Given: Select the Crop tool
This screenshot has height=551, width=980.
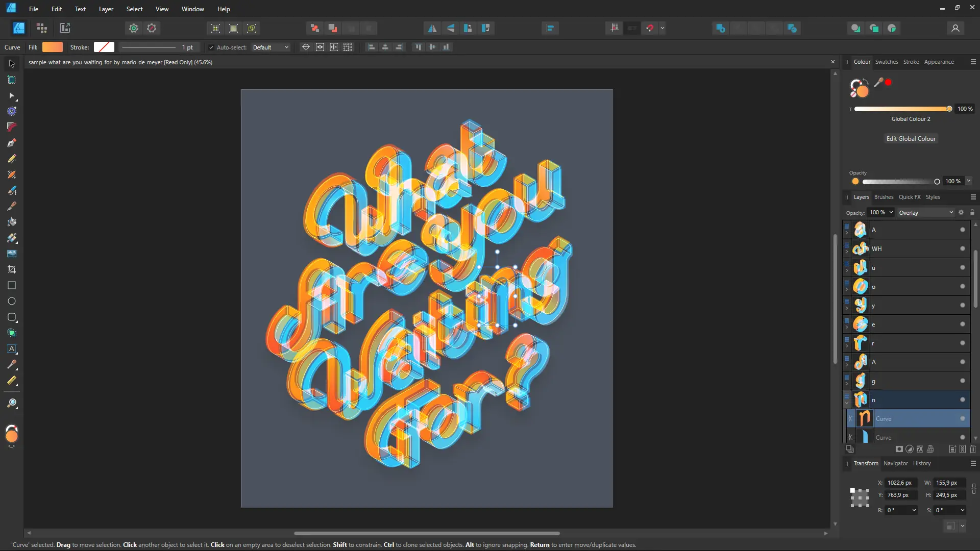Looking at the screenshot, I should (12, 269).
